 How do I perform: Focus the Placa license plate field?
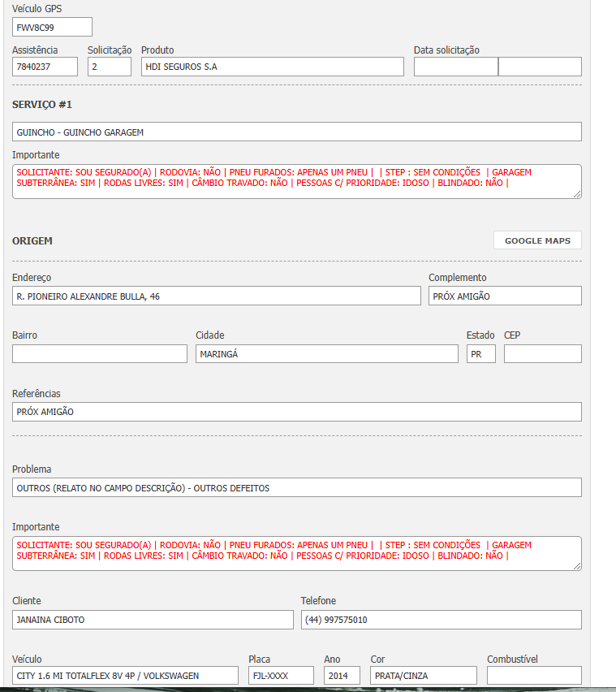point(281,675)
